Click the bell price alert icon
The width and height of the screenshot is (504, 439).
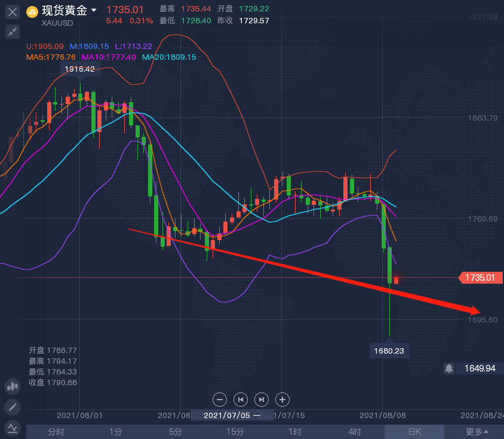pyautogui.click(x=449, y=369)
